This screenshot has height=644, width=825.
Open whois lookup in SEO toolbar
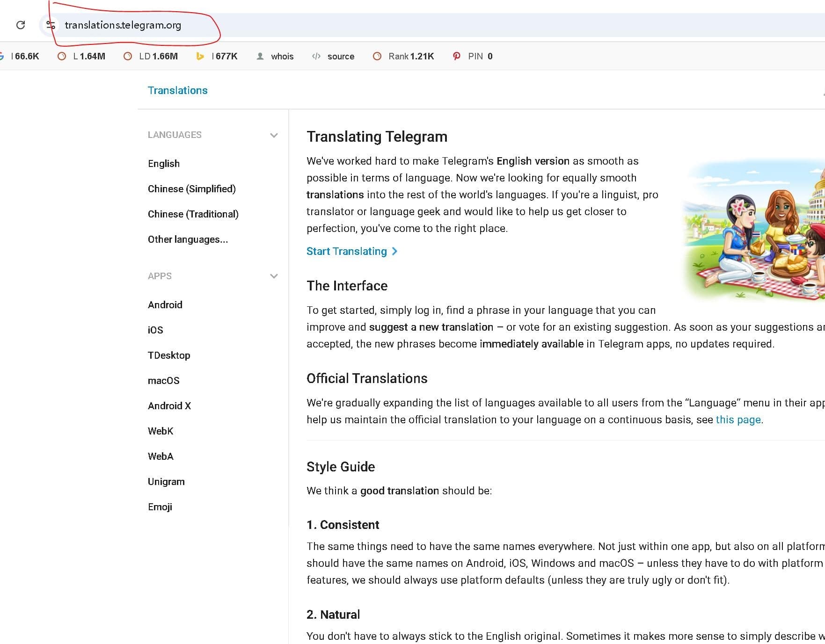coord(275,56)
